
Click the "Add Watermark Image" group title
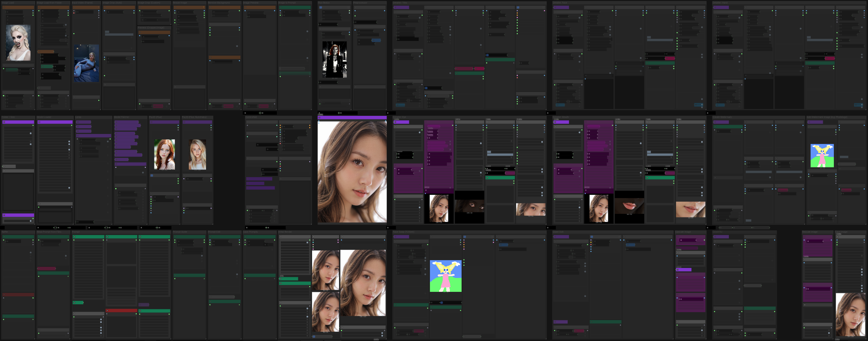coord(827,117)
